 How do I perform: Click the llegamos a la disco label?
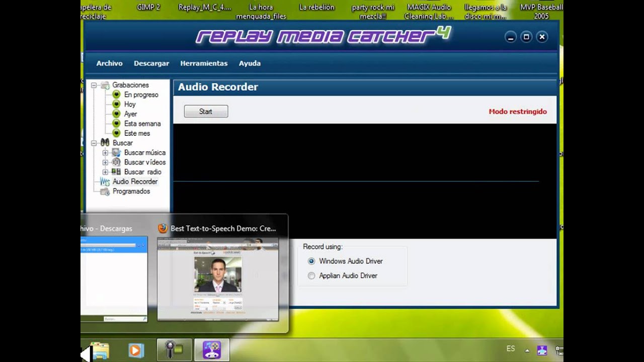point(485,12)
